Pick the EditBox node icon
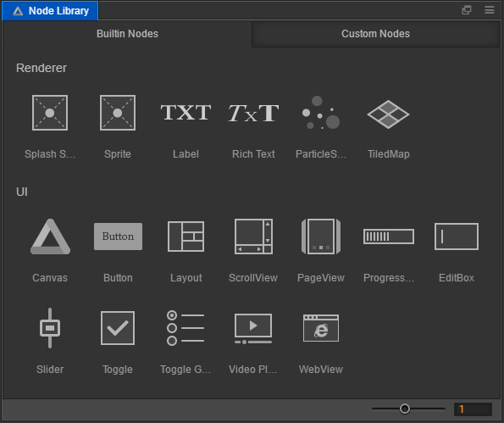The width and height of the screenshot is (504, 423). tap(457, 237)
